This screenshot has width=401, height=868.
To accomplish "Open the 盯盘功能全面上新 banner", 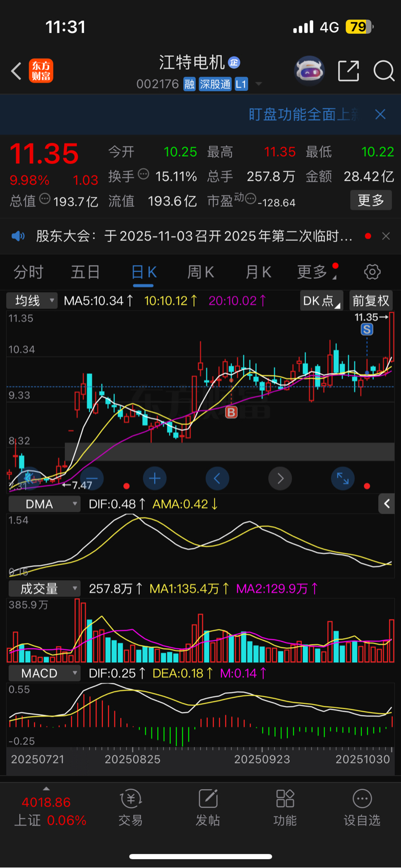I will tap(303, 114).
